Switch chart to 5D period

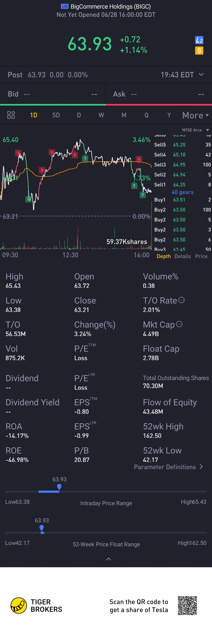56,115
